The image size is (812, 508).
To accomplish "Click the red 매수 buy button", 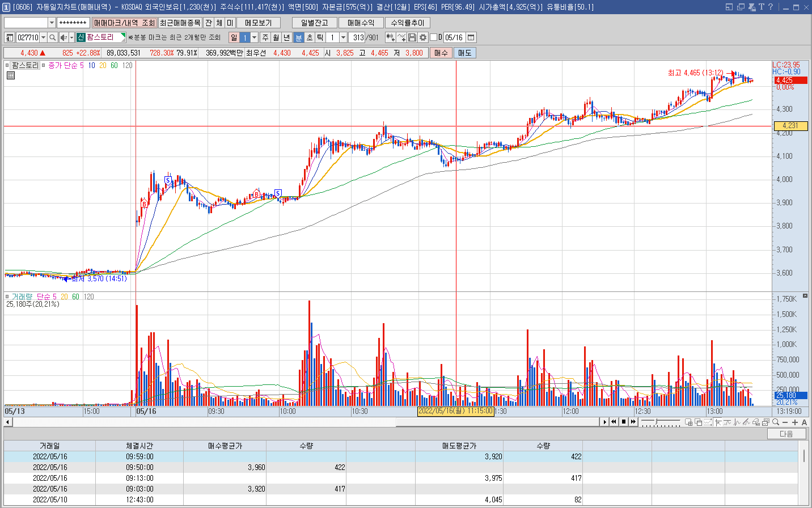I will click(441, 53).
